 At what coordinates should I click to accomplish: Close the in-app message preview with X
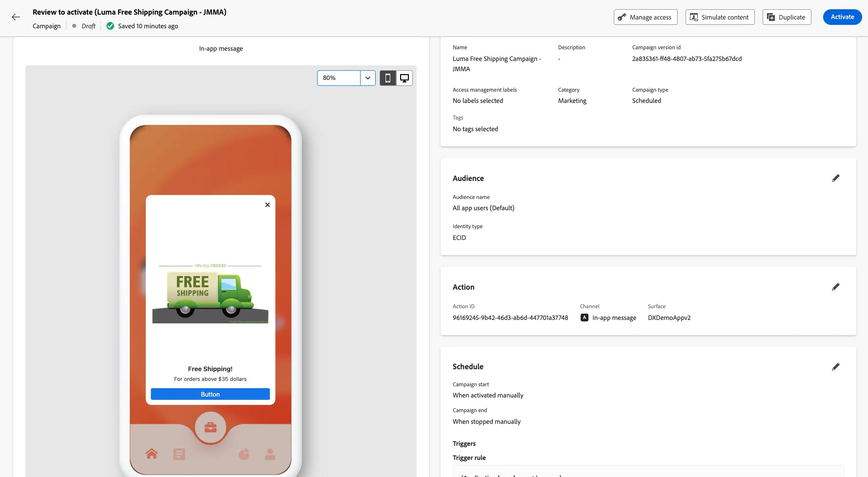coord(267,205)
